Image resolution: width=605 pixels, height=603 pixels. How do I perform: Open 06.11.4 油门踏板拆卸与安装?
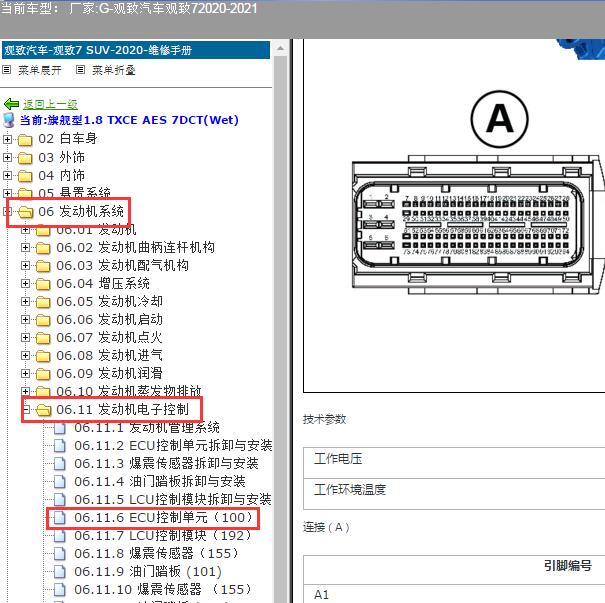(160, 481)
